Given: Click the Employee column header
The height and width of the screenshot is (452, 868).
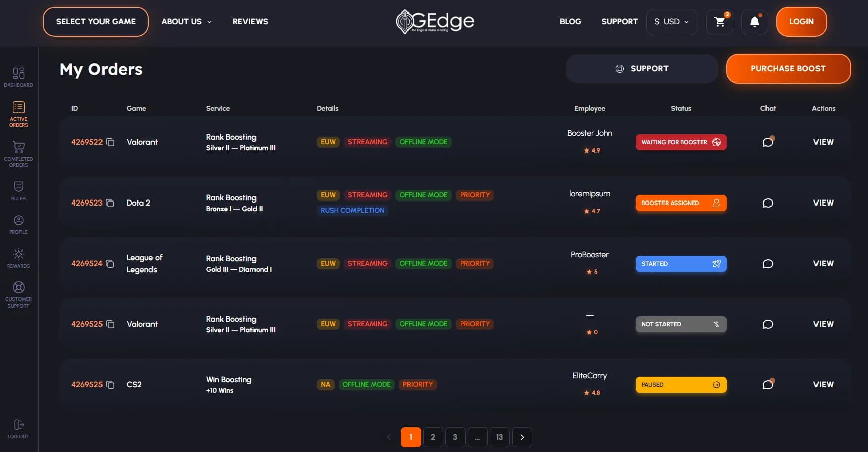Looking at the screenshot, I should [x=589, y=108].
